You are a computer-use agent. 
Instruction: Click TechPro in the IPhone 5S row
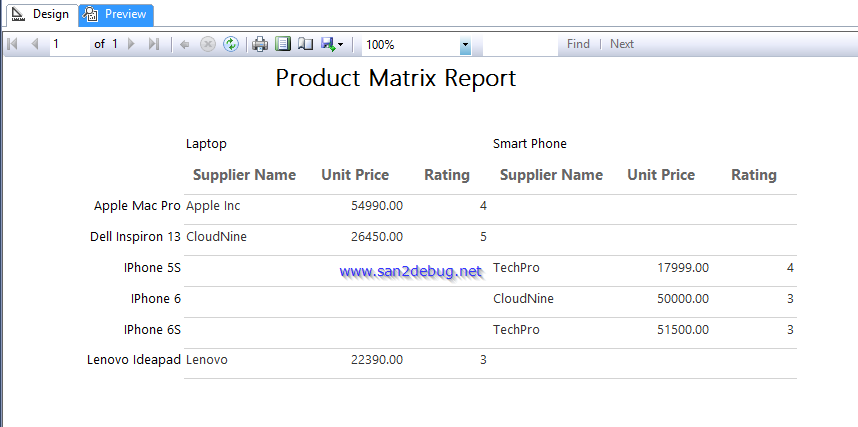pyautogui.click(x=516, y=268)
